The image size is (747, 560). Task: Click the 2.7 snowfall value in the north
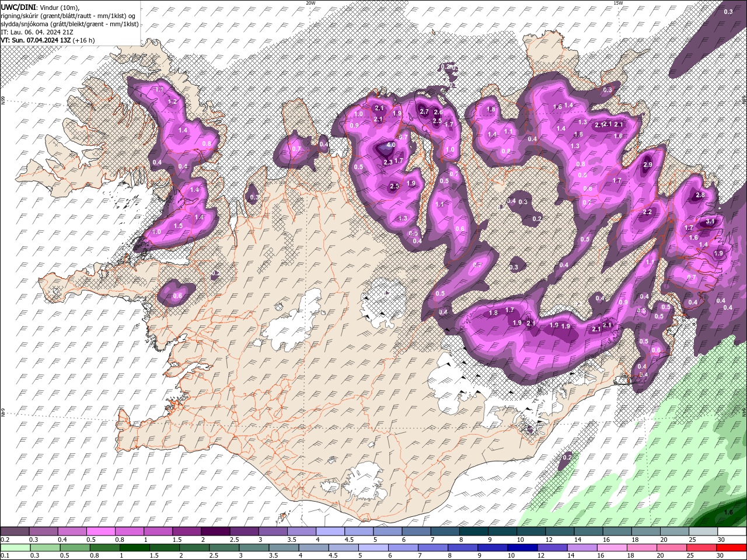(424, 112)
